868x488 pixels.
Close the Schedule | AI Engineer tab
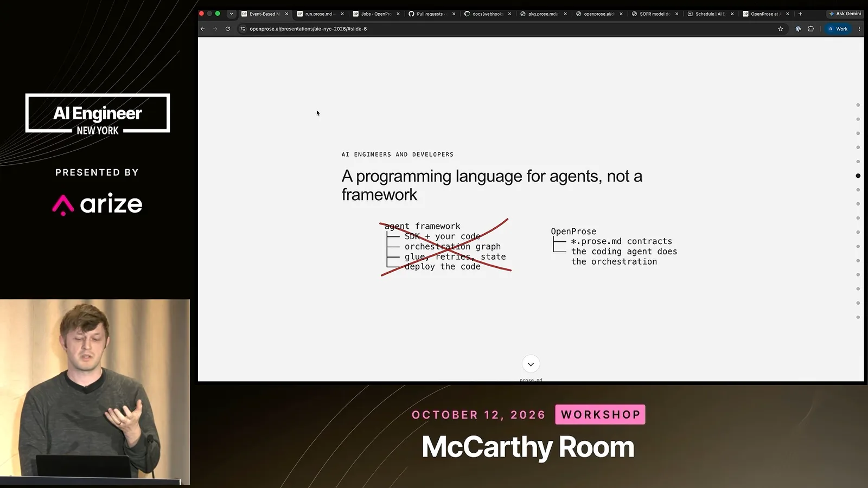coord(732,14)
